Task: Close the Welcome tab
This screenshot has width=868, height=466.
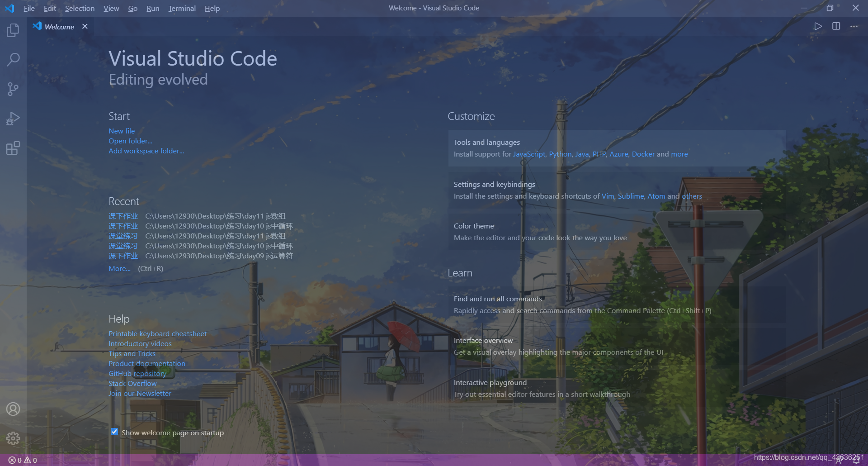Action: click(x=85, y=26)
